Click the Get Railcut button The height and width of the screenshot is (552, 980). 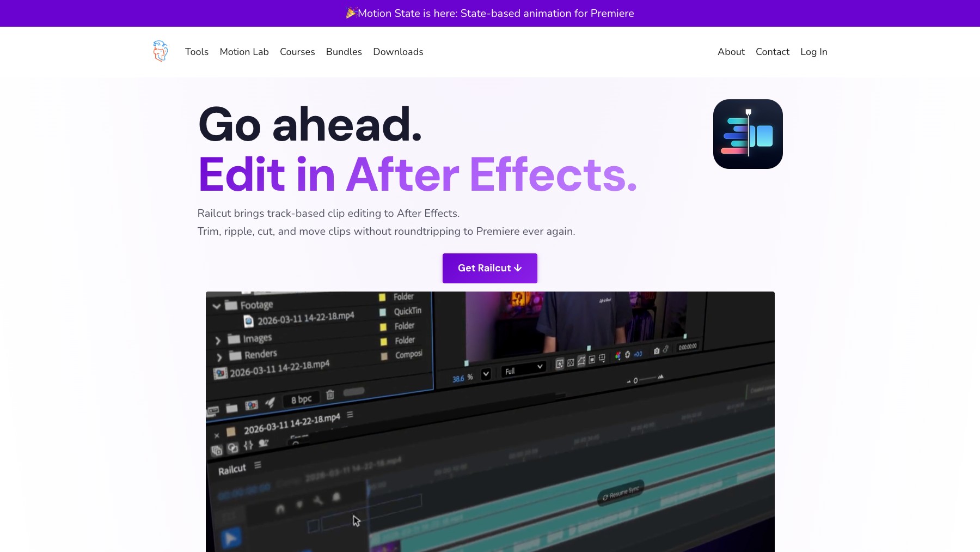pos(490,268)
